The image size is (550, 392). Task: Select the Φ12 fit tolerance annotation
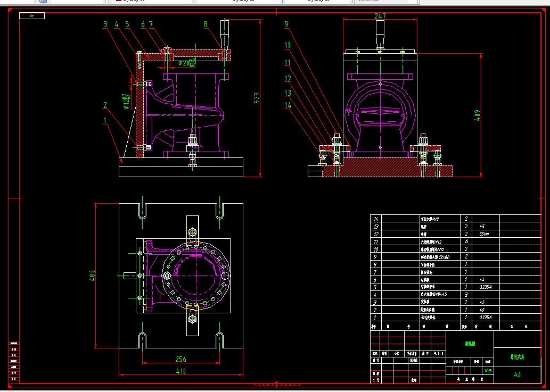click(127, 102)
